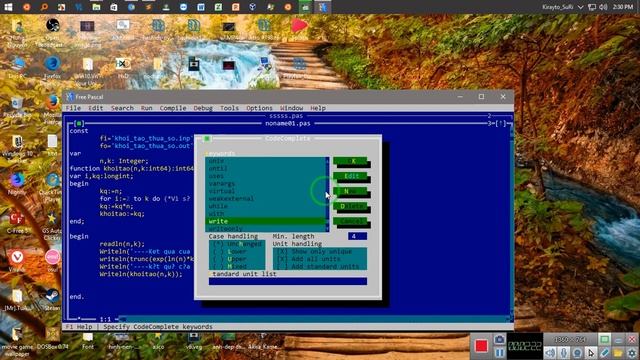
Task: Click OK in the CodeComplete dialog
Action: click(x=350, y=161)
